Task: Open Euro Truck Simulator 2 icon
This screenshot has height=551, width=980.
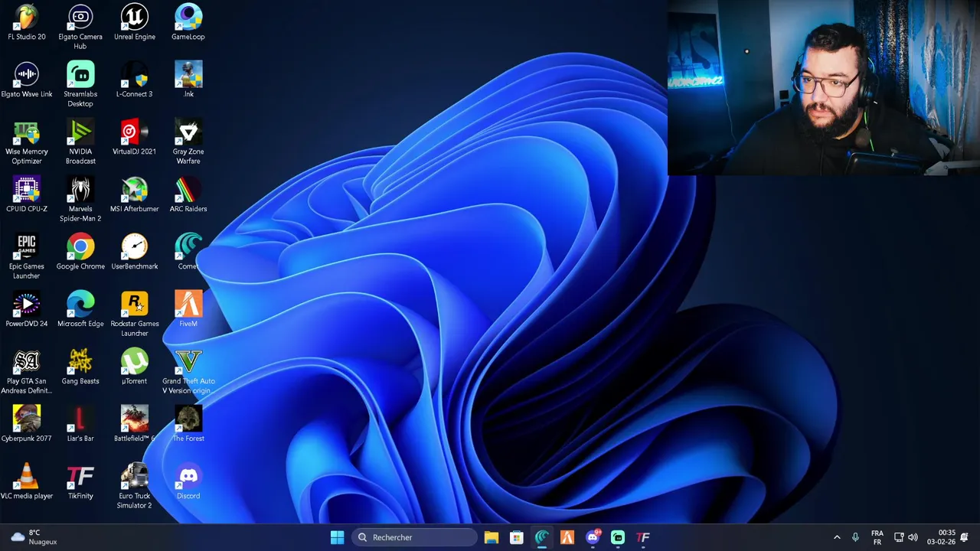Action: 135,486
